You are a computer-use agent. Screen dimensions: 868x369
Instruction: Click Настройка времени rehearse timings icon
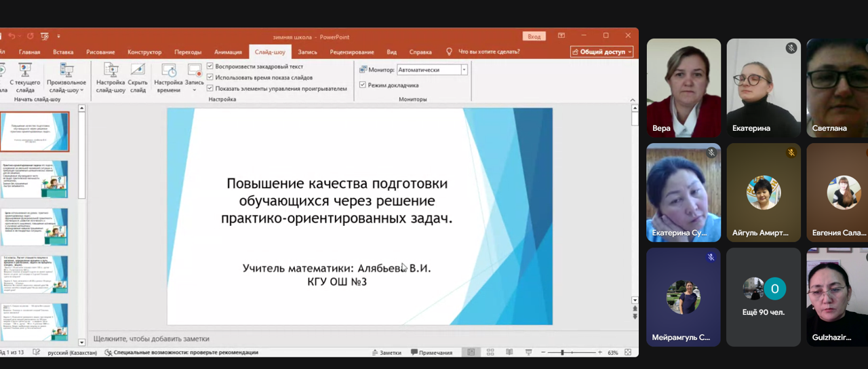(168, 77)
